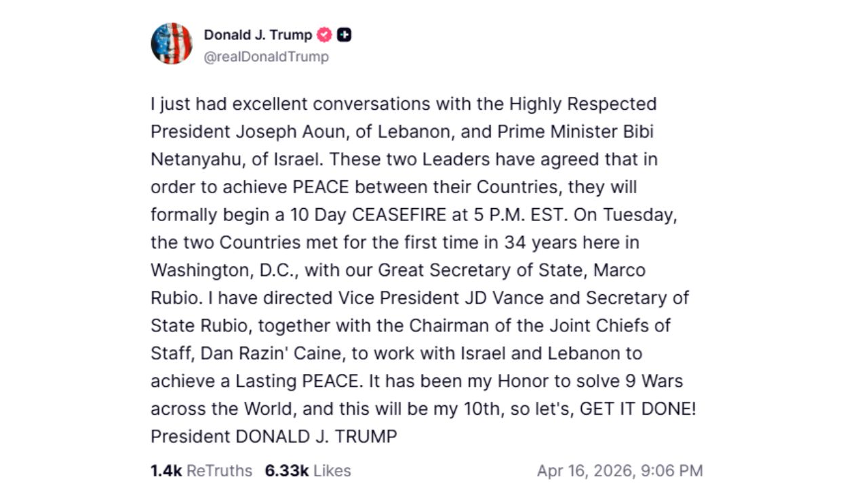Click the word CEASEFIRE in the post
Screen dimensions: 868x488
pyautogui.click(x=397, y=215)
